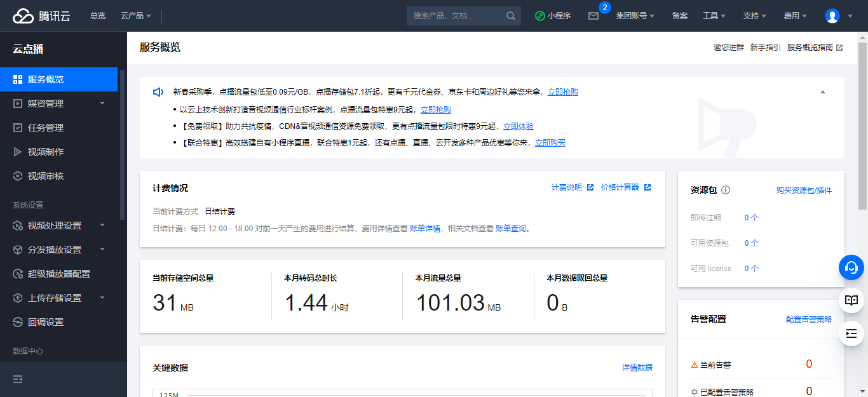
Task: Open the customer service headset button
Action: (851, 267)
